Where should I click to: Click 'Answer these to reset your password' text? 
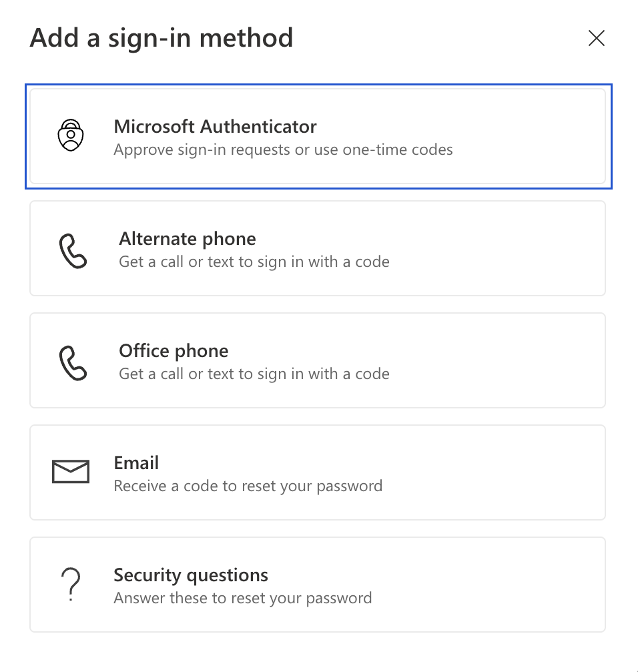243,598
